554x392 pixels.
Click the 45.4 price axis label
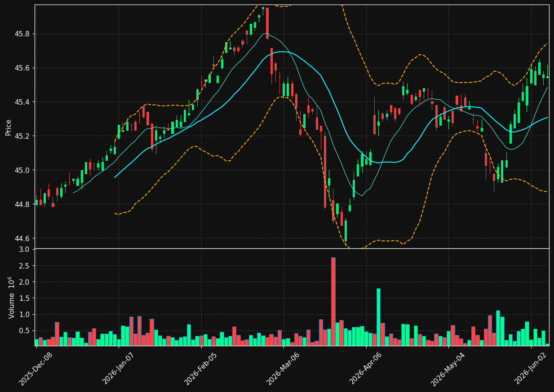(x=23, y=102)
